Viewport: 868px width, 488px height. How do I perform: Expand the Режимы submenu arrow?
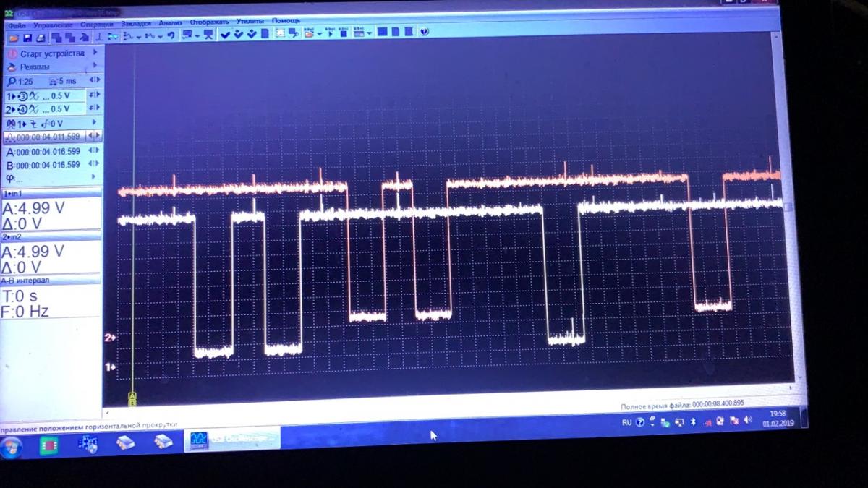click(95, 66)
